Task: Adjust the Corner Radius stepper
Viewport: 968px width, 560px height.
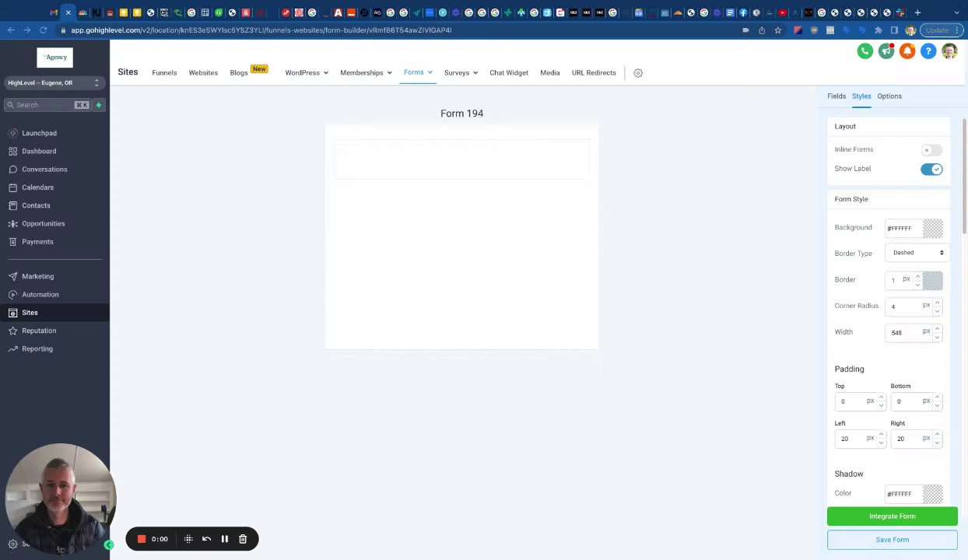Action: [x=937, y=306]
